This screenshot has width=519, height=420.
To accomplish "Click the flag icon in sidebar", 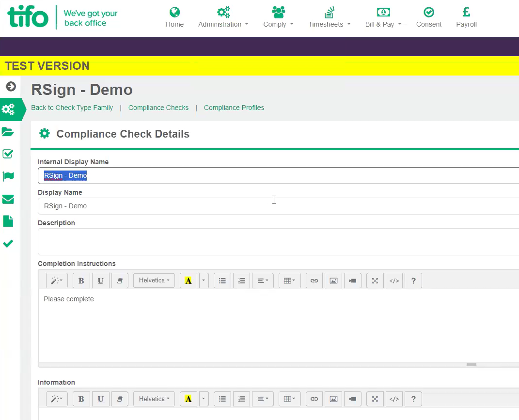I will pyautogui.click(x=8, y=176).
